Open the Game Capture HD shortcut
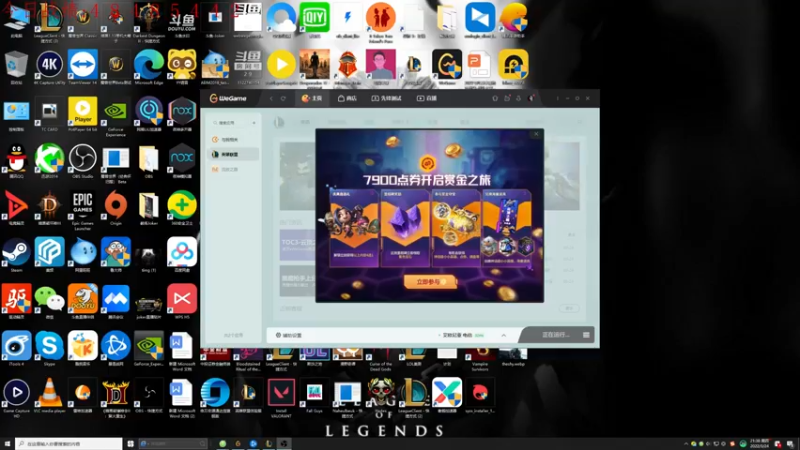The width and height of the screenshot is (800, 450). 16,398
